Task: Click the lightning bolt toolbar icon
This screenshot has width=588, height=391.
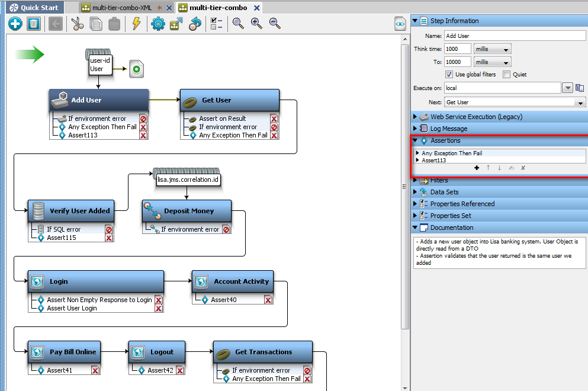Action: click(x=136, y=24)
